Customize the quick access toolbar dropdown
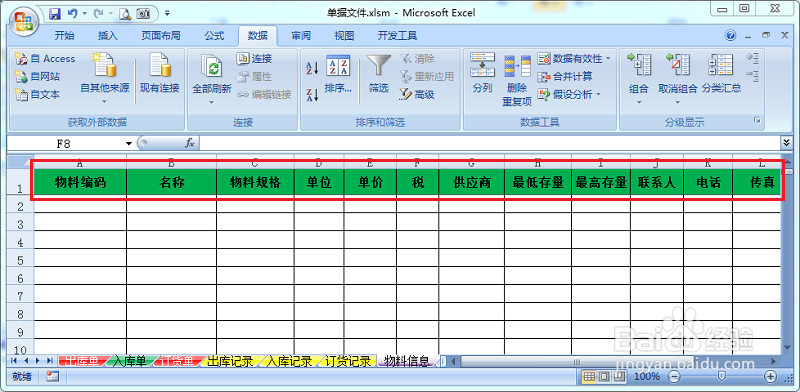Viewport: 800px width, 392px height. tap(167, 14)
